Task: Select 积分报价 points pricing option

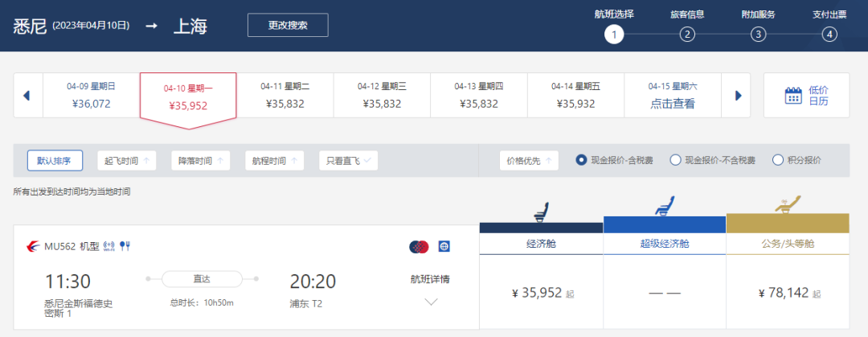Action: click(x=777, y=160)
